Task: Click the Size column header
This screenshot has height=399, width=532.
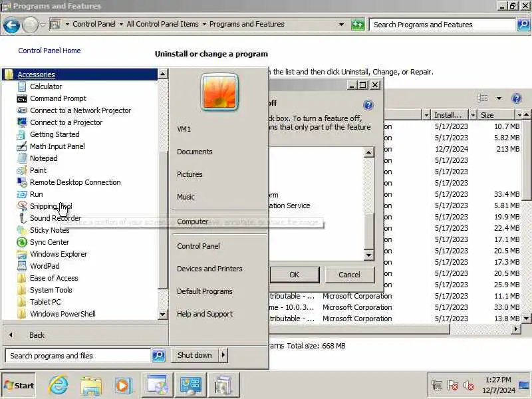Action: [496, 115]
